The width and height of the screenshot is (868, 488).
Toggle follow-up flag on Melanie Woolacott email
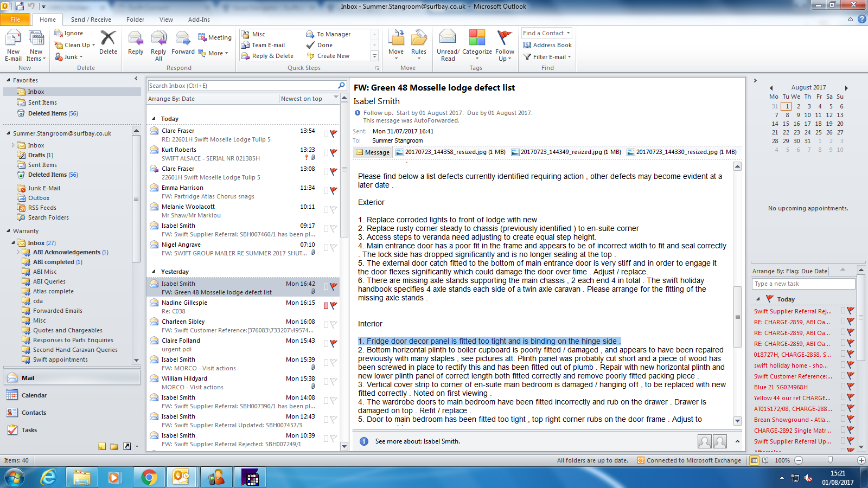333,210
